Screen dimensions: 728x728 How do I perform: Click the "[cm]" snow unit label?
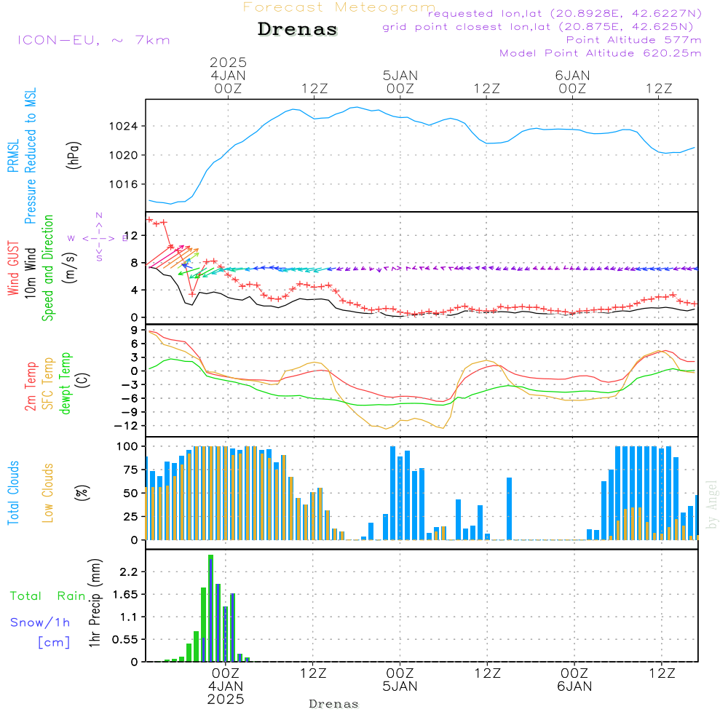(54, 642)
